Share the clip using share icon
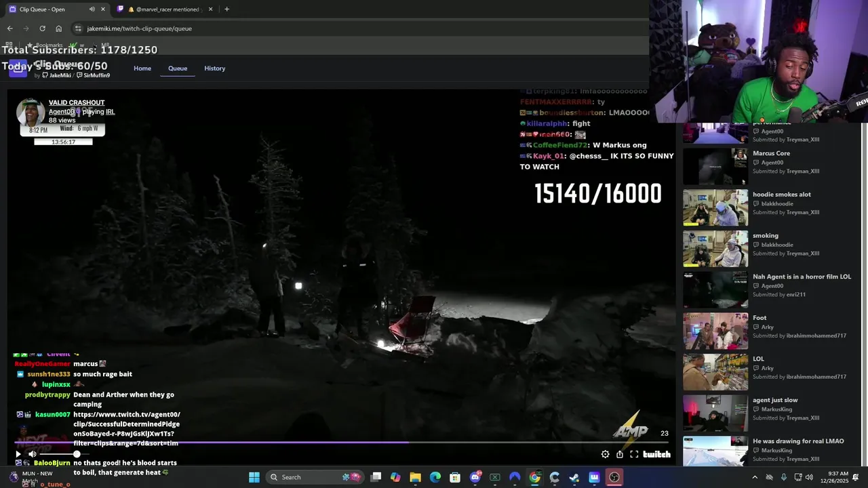Screen dimensions: 868x488 pos(620,454)
